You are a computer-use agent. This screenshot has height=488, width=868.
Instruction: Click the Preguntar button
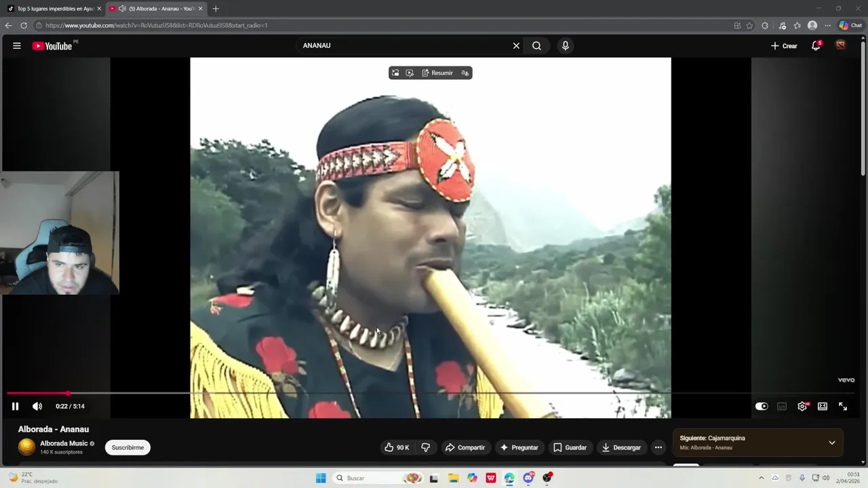[519, 447]
